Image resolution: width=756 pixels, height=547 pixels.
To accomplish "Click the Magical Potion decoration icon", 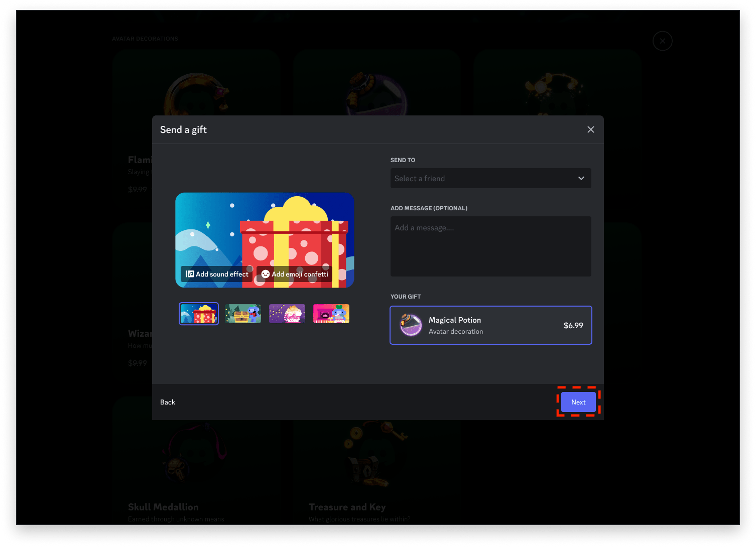I will click(x=411, y=325).
